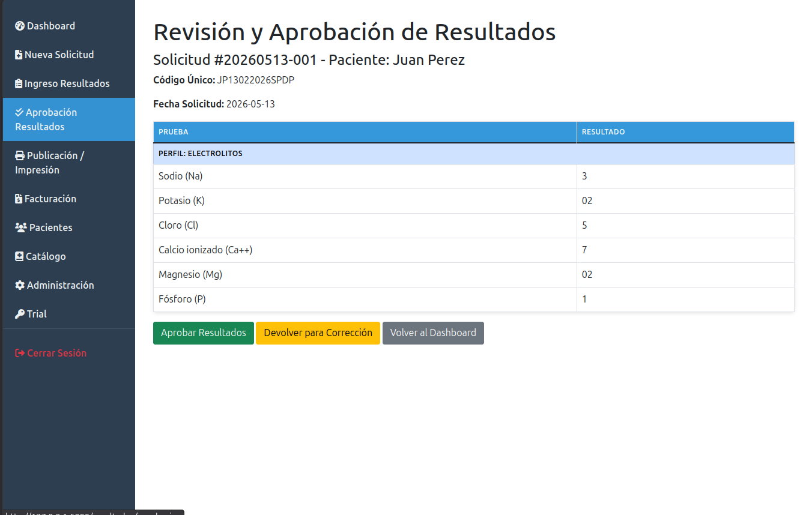
Task: Log out with Cerrar Sesión
Action: (x=68, y=353)
